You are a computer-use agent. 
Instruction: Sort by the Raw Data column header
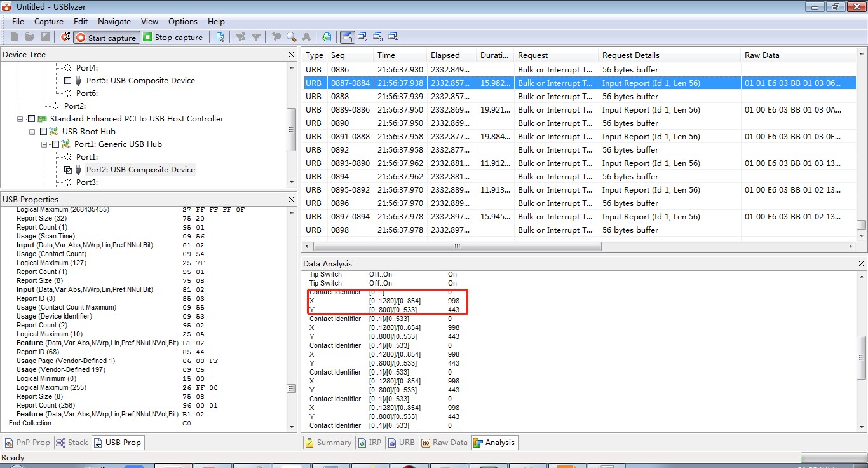click(799, 55)
